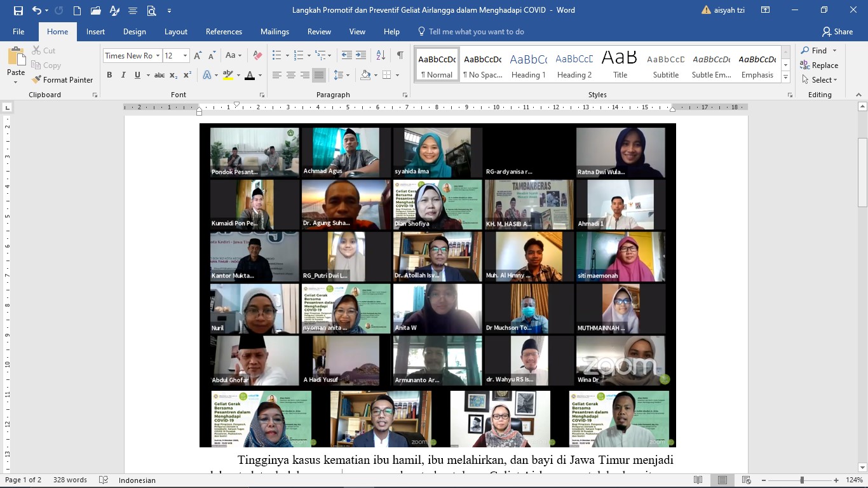This screenshot has width=868, height=488.
Task: Click the Tell me what you want search box
Action: click(x=476, y=32)
